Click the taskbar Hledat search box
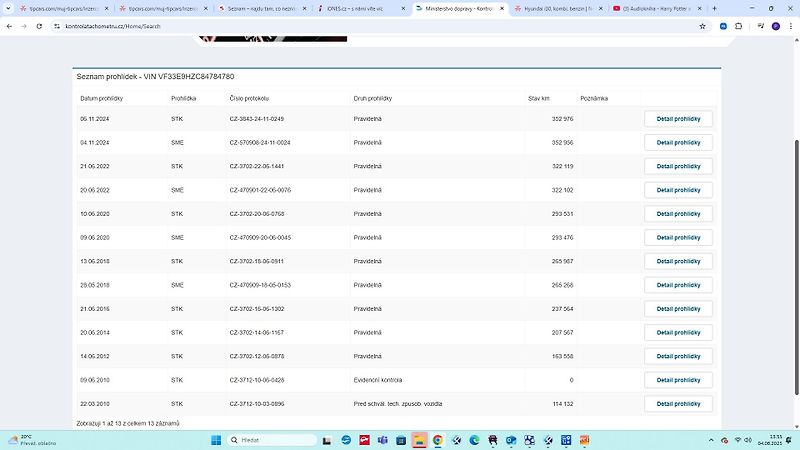The image size is (800, 450). (x=271, y=440)
